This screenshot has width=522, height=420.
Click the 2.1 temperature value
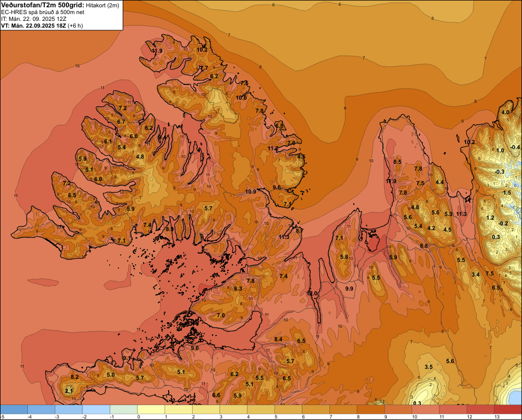69,391
